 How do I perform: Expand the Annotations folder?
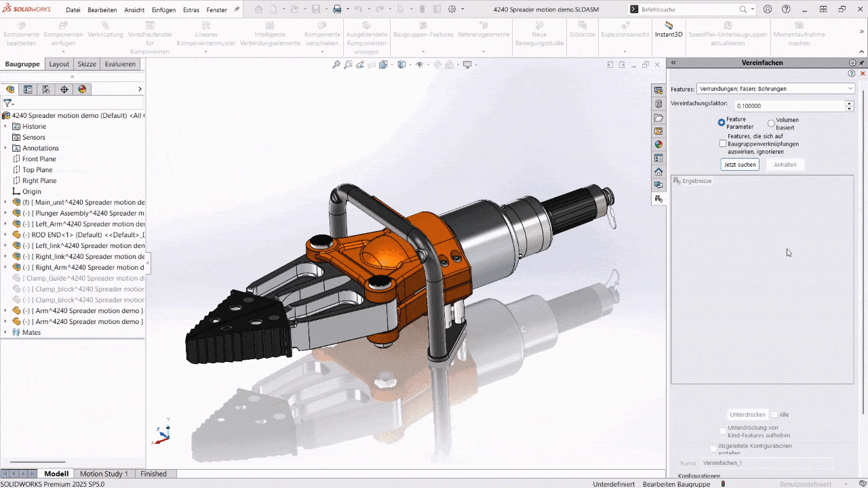[5, 148]
